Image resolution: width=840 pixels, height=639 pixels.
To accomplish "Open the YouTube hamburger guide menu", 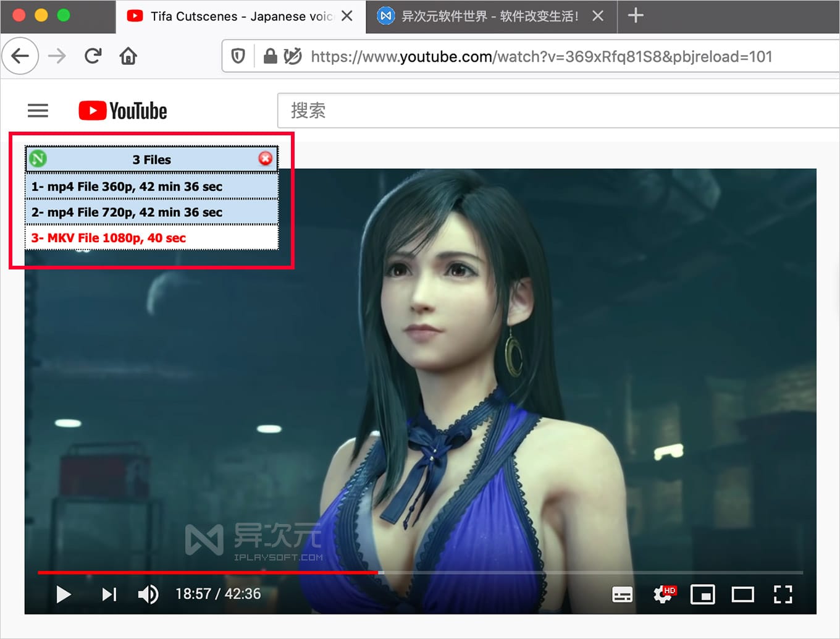I will [38, 111].
